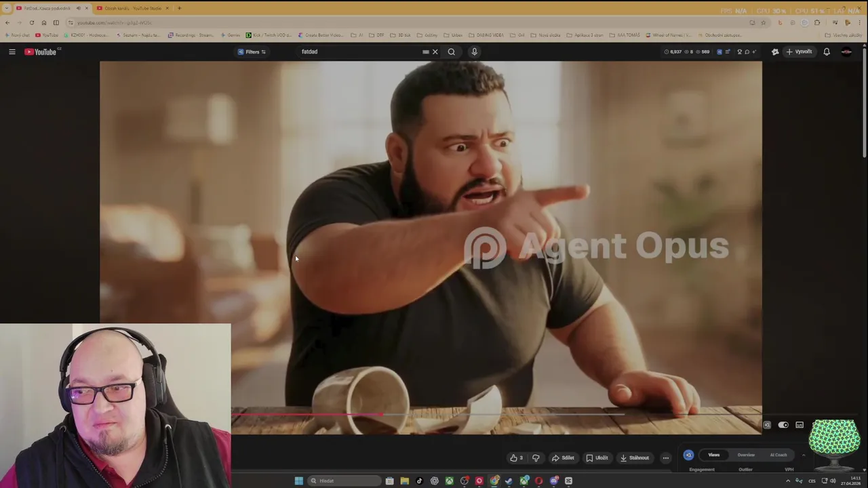Screen dimensions: 868x488
Task: Toggle subtitles button in player controls
Action: [x=800, y=425]
